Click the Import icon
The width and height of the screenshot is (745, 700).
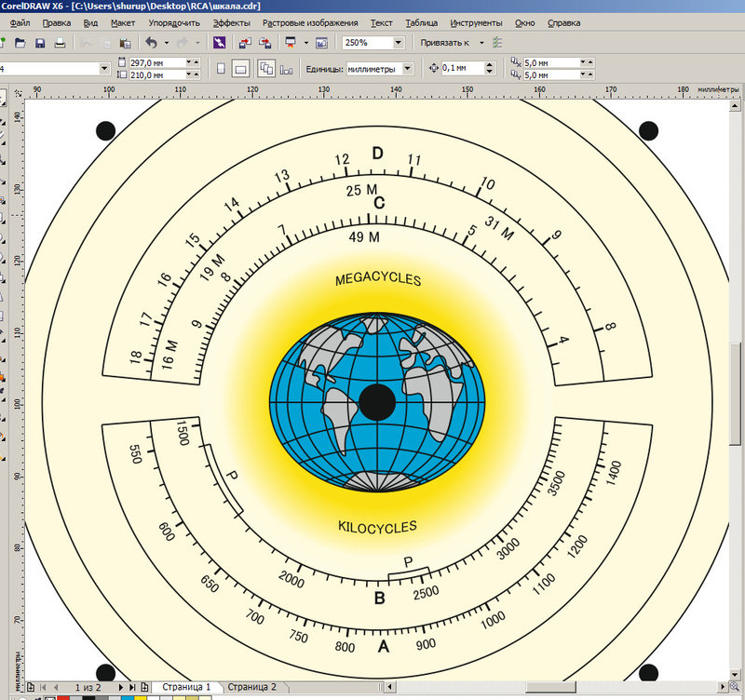coord(245,43)
